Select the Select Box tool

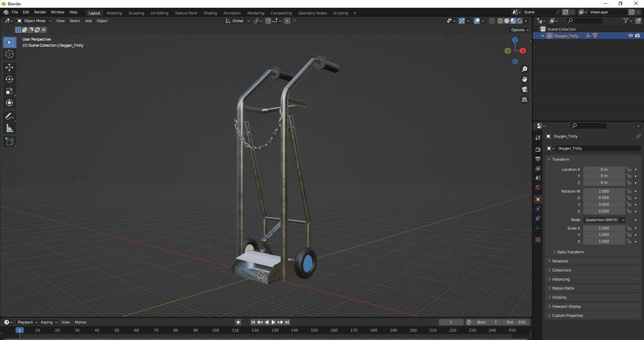tap(9, 42)
